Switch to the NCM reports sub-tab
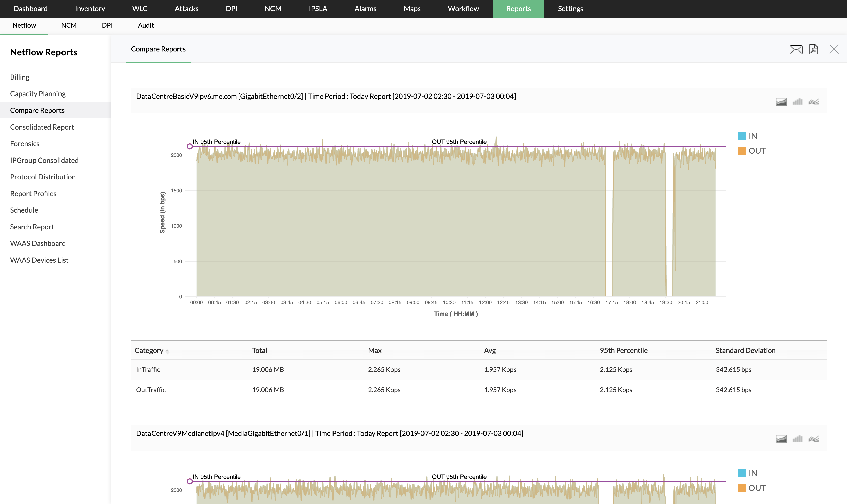Image resolution: width=847 pixels, height=504 pixels. click(x=69, y=25)
